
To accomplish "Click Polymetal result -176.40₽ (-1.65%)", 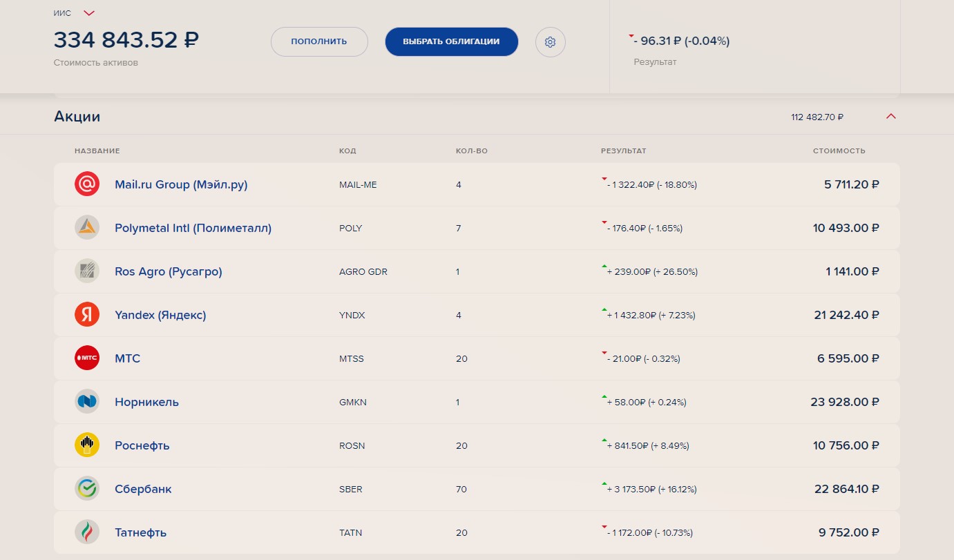I will click(x=645, y=229).
